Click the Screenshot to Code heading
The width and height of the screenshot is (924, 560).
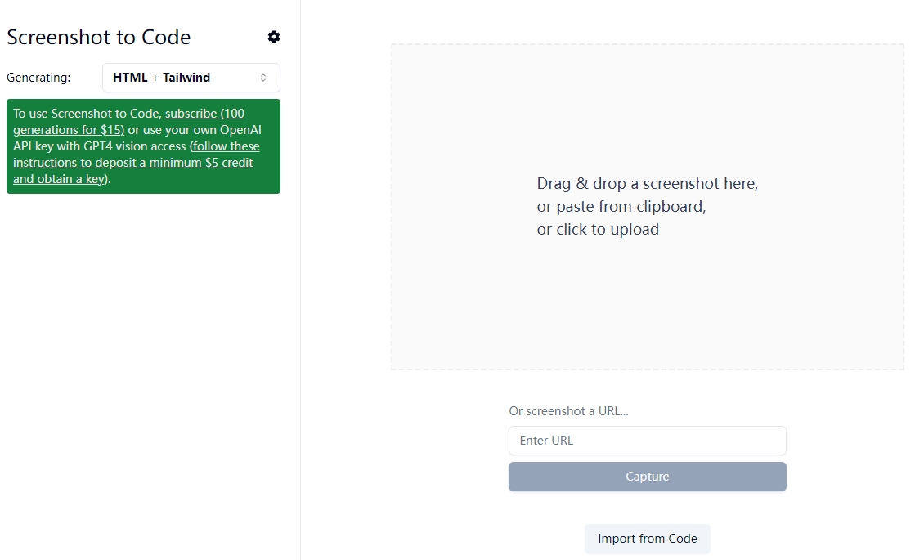[x=98, y=37]
